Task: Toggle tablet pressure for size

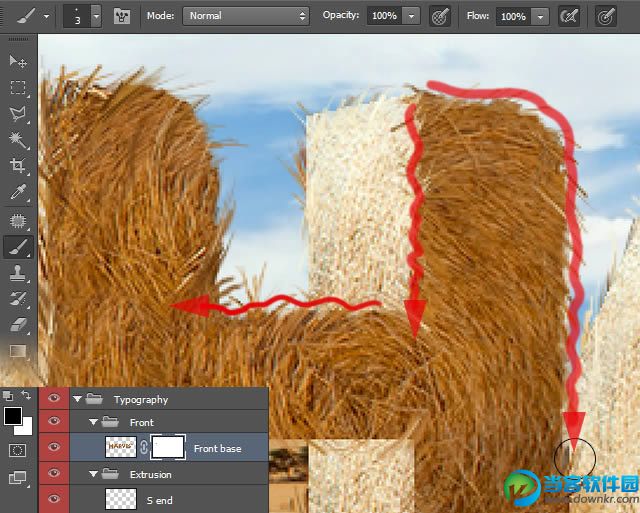Action: 606,16
